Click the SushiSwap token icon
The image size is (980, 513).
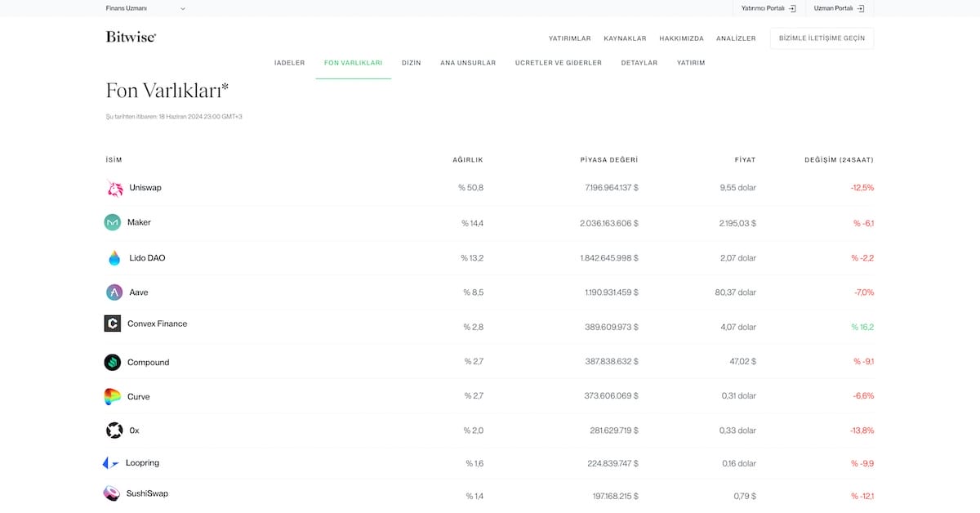pyautogui.click(x=111, y=493)
